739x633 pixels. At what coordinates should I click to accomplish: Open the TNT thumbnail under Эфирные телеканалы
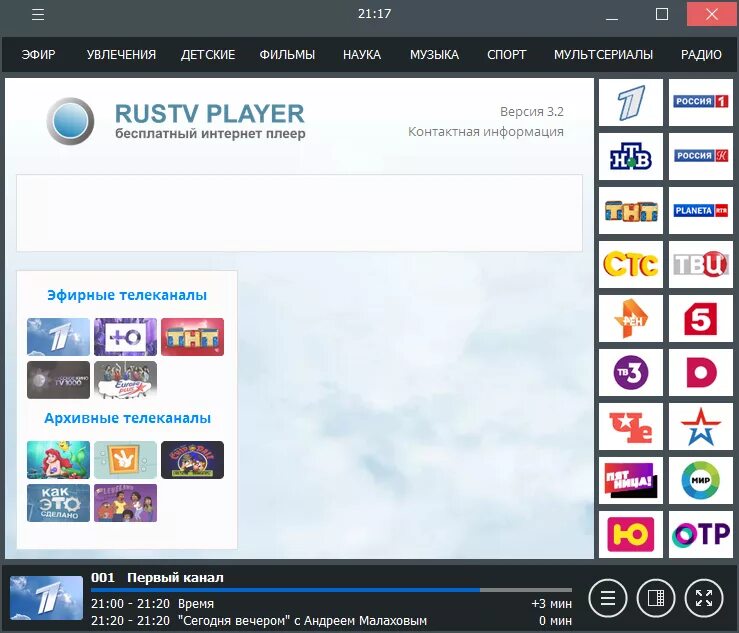pos(192,337)
